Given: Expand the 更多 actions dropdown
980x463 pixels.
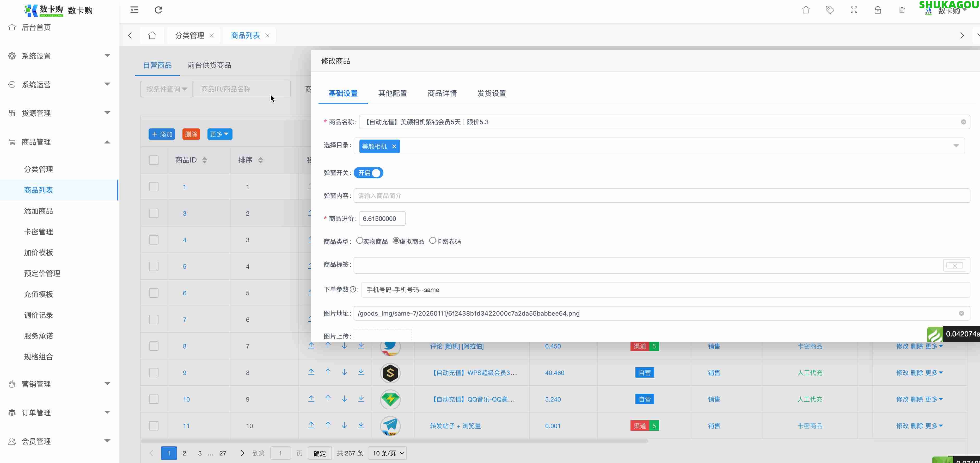Looking at the screenshot, I should 219,134.
